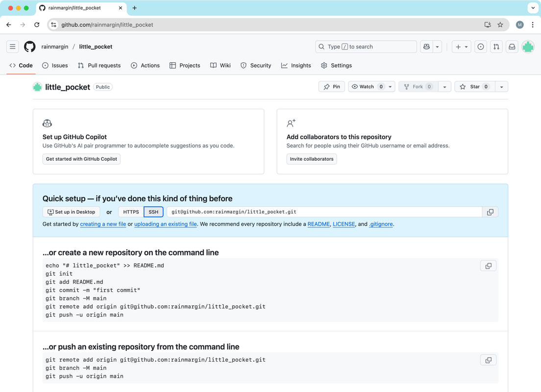Reload the page with the refresh icon
This screenshot has width=541, height=392.
click(x=37, y=25)
